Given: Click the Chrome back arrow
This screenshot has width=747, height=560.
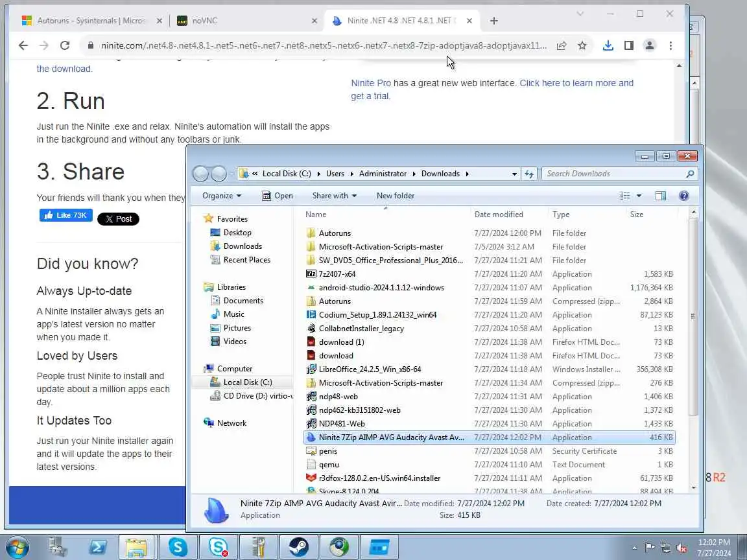Looking at the screenshot, I should pyautogui.click(x=23, y=46).
